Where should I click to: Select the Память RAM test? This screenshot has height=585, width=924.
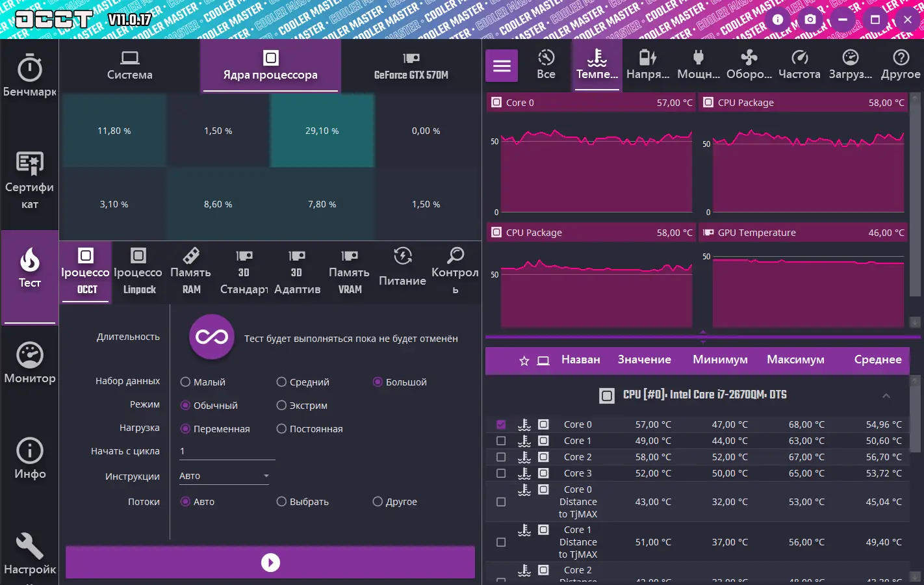191,272
